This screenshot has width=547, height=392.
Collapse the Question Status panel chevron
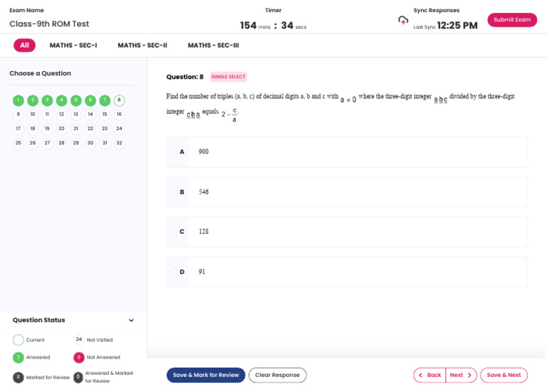click(x=131, y=321)
